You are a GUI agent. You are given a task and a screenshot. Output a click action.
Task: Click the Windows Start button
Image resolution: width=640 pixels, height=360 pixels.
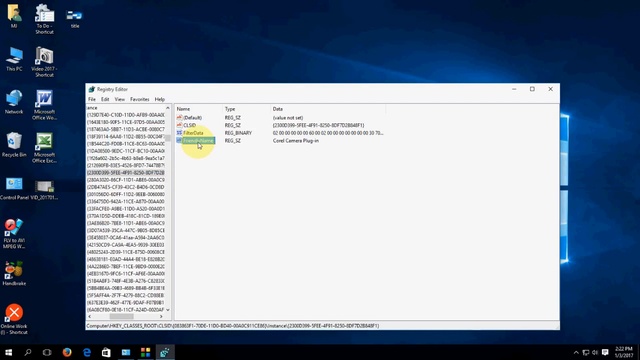click(8, 352)
